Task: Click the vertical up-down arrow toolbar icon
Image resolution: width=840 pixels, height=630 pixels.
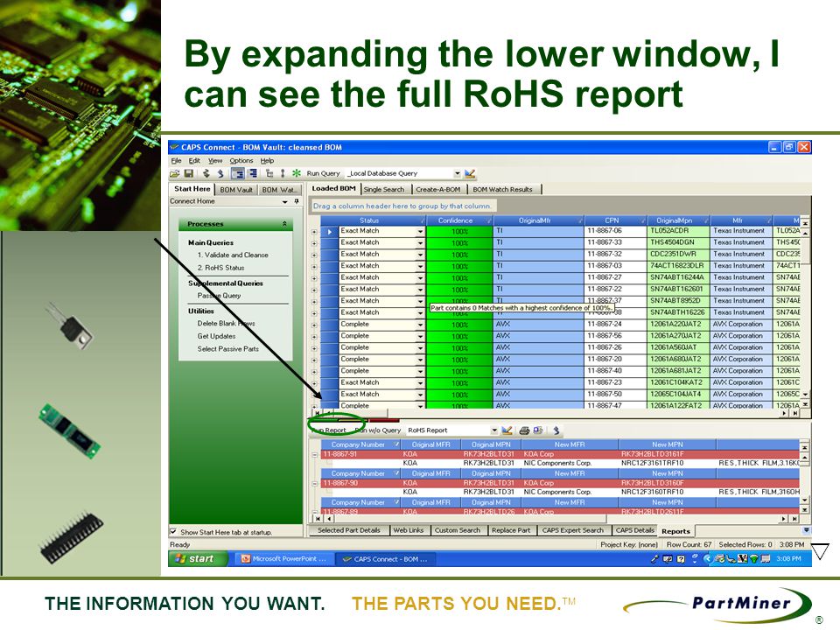Action: click(283, 173)
